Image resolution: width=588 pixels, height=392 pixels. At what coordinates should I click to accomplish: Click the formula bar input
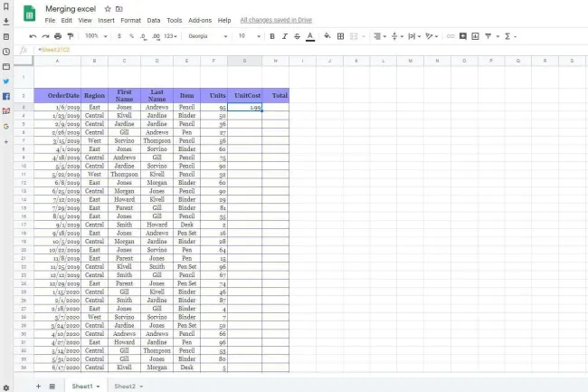[311, 50]
